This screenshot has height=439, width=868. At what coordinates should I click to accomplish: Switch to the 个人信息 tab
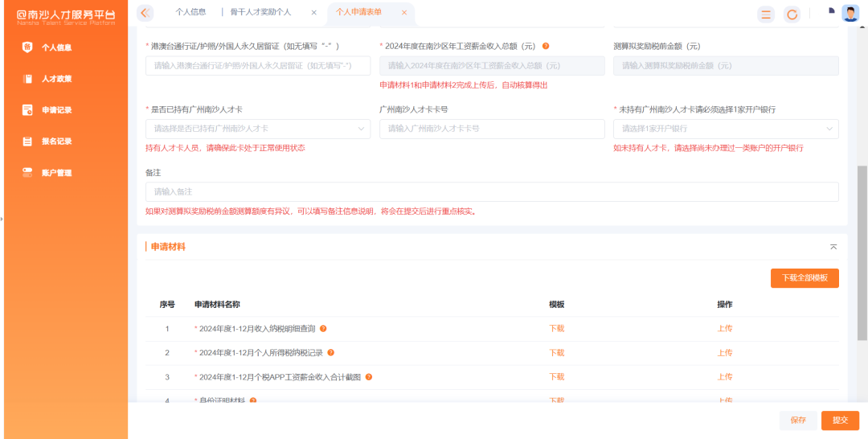[190, 13]
